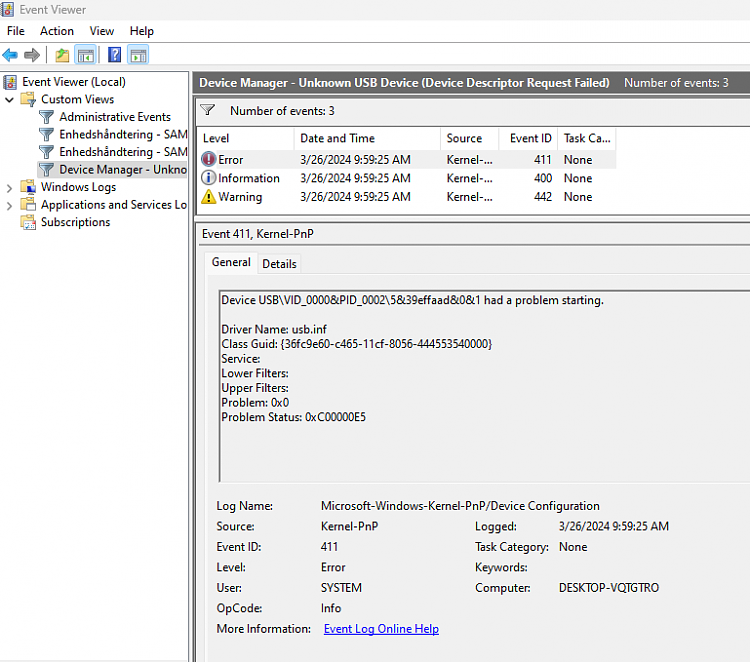Click funnel icon beside Device Manager view

[x=46, y=169]
